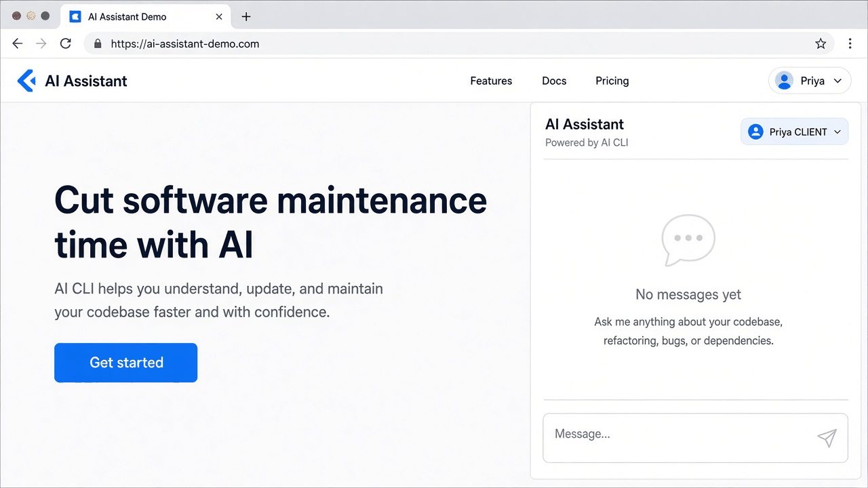The height and width of the screenshot is (488, 868).
Task: Click the AI Assistant logo icon
Action: 26,81
